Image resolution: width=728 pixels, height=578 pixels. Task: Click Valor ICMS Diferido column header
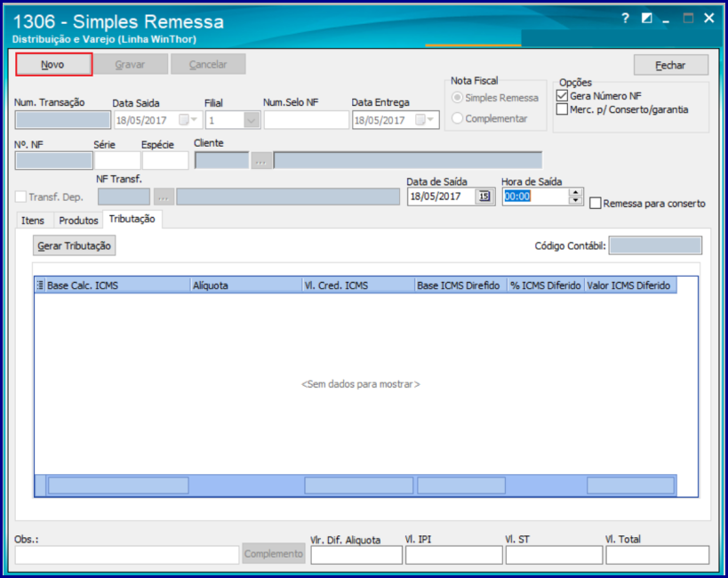630,285
